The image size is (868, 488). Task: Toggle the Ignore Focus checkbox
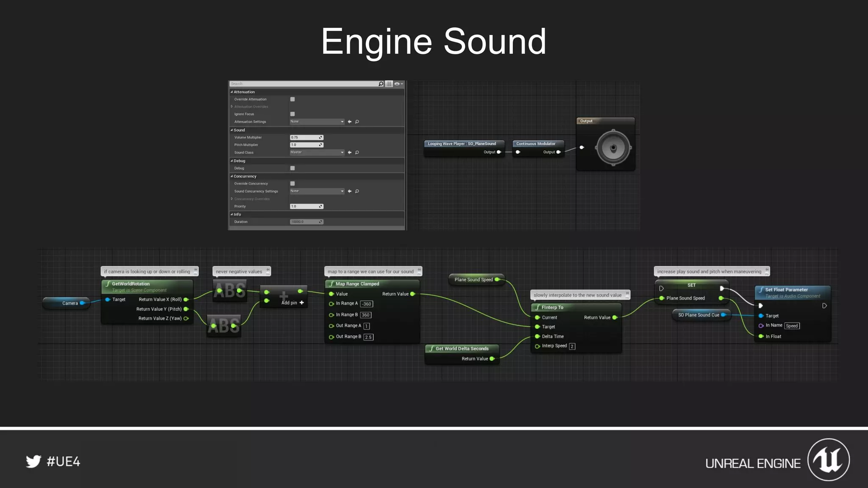[x=292, y=114]
